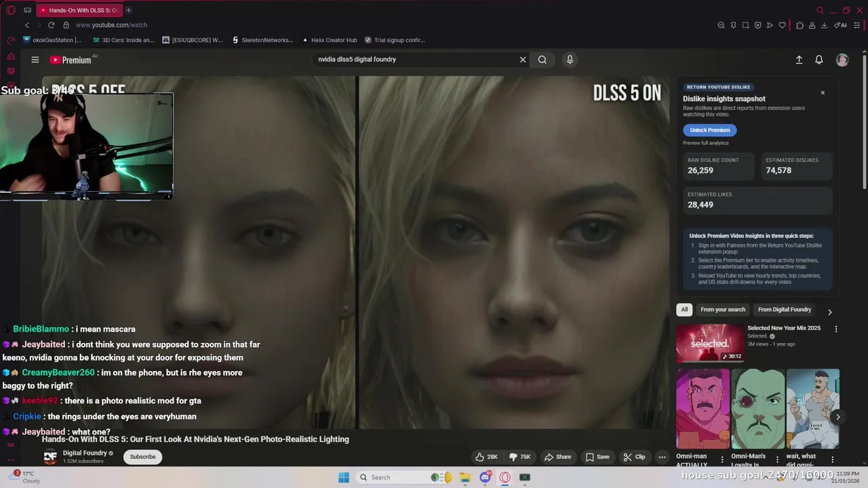Take a snapshot of the page

745,25
